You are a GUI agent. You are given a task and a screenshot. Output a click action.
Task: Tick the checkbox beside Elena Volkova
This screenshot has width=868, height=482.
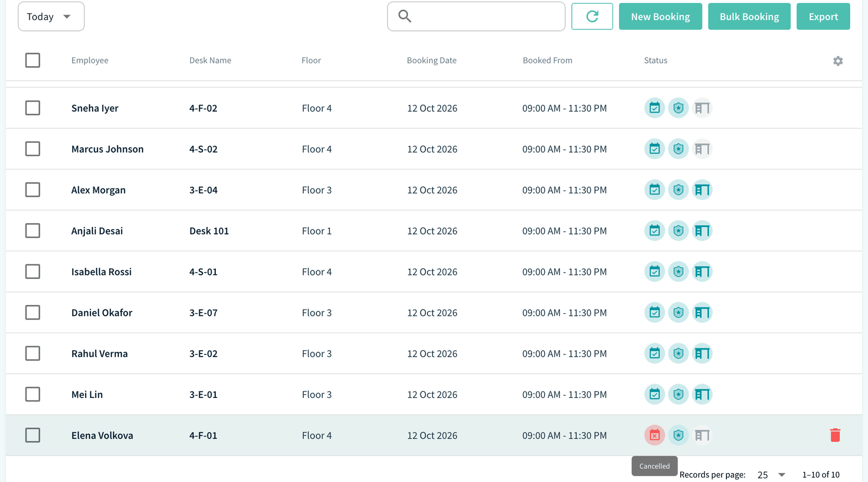click(x=33, y=435)
